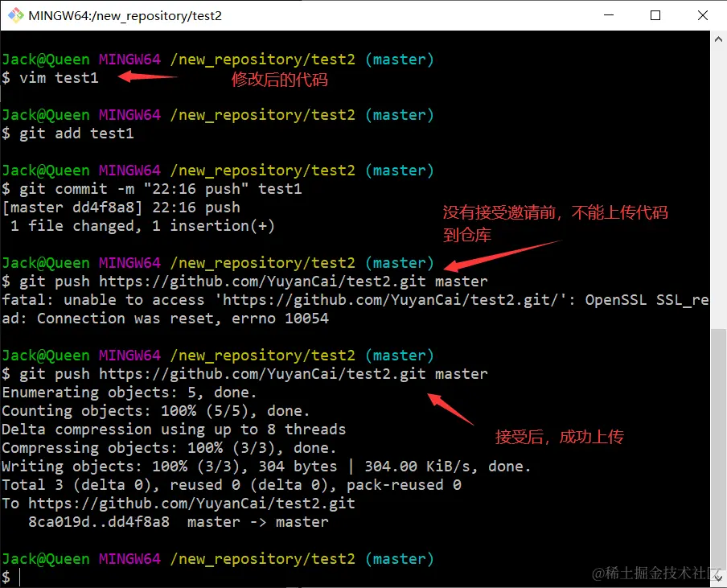Close the MINGW64 terminal window

(702, 15)
